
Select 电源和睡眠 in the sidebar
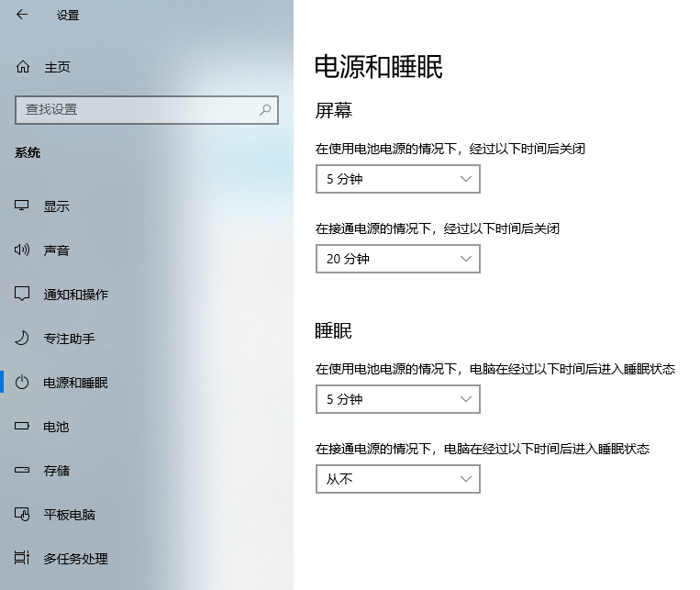[147, 383]
